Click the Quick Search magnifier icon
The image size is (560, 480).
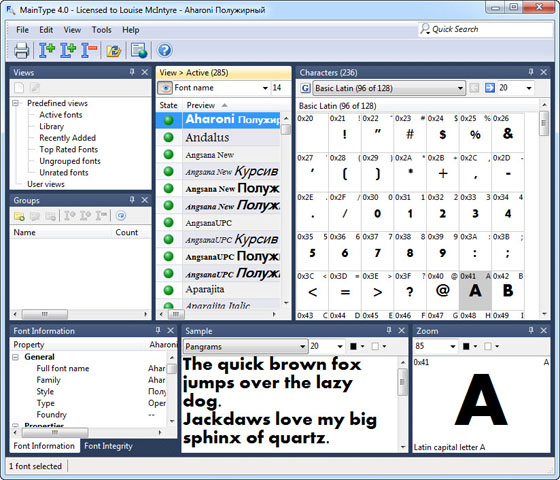425,29
